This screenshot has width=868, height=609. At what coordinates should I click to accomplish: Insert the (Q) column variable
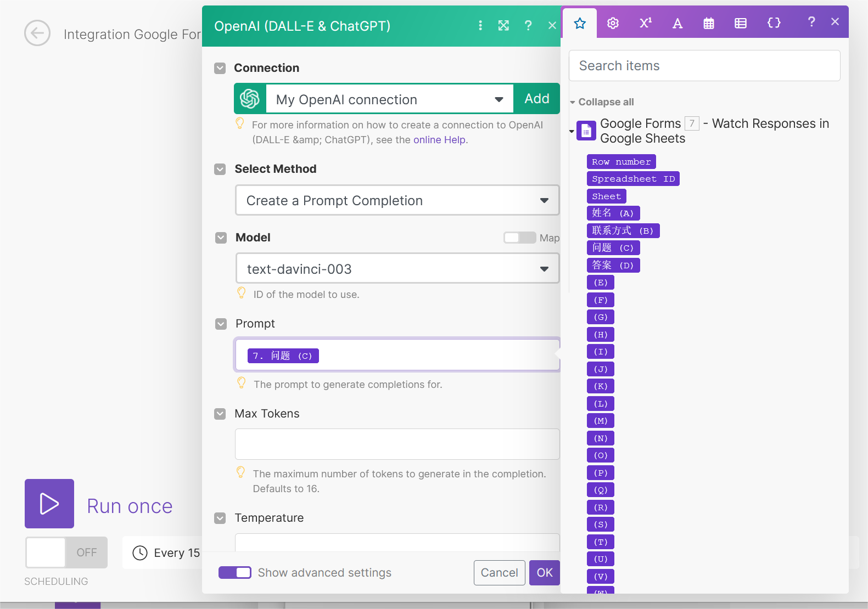coord(601,490)
